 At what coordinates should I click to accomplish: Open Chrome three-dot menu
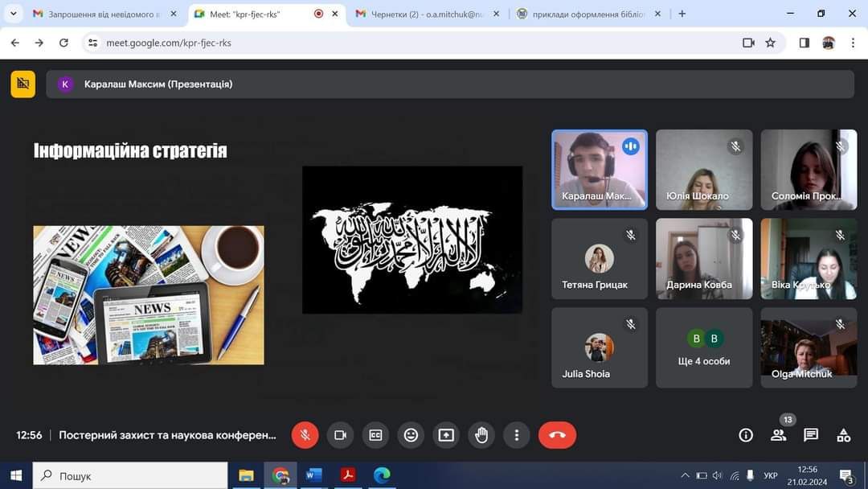[x=853, y=43]
